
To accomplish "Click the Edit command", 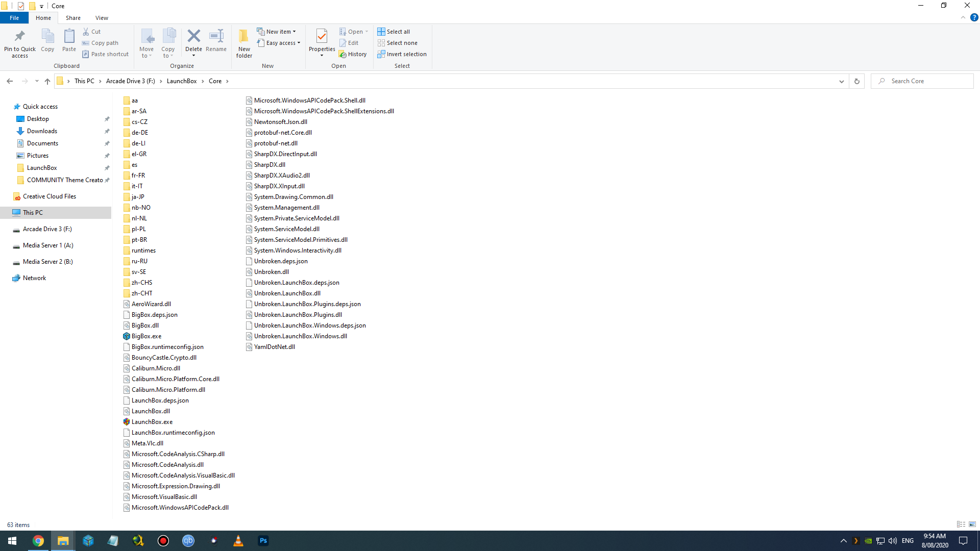I will (x=349, y=43).
